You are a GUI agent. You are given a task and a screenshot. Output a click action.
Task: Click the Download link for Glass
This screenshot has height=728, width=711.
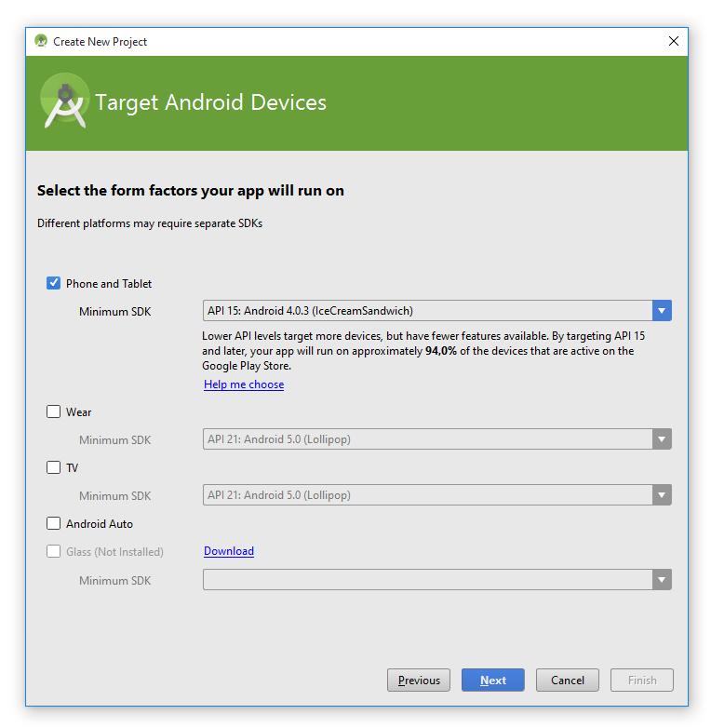[x=229, y=551]
